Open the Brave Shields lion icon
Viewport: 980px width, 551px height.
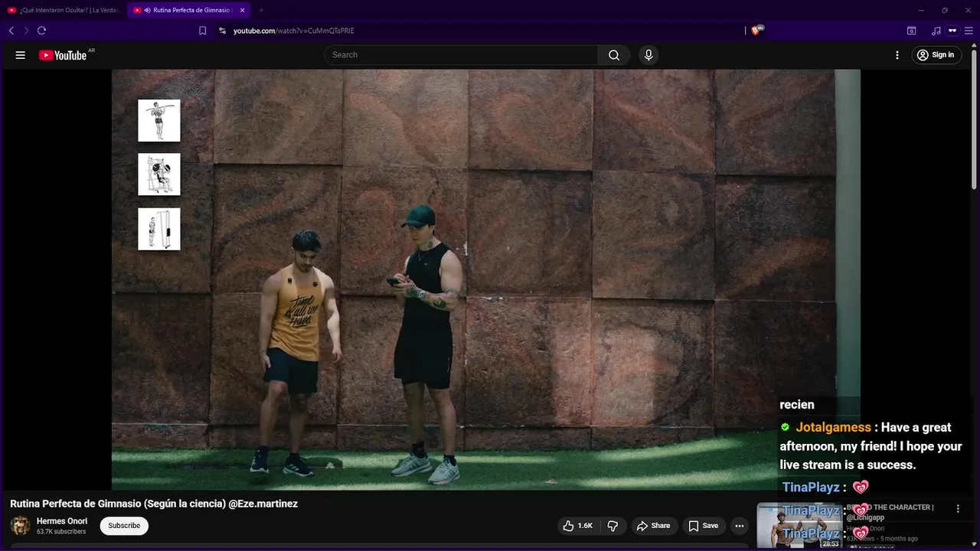tap(756, 31)
